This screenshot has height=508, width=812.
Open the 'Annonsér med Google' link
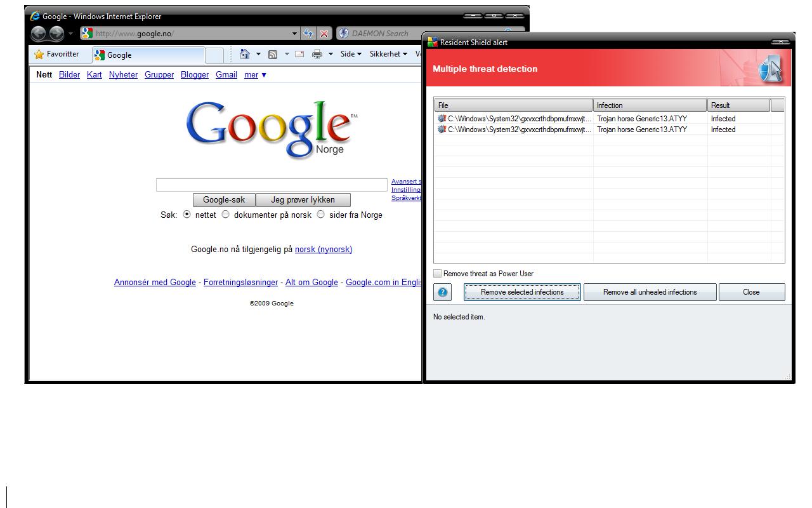(x=155, y=283)
